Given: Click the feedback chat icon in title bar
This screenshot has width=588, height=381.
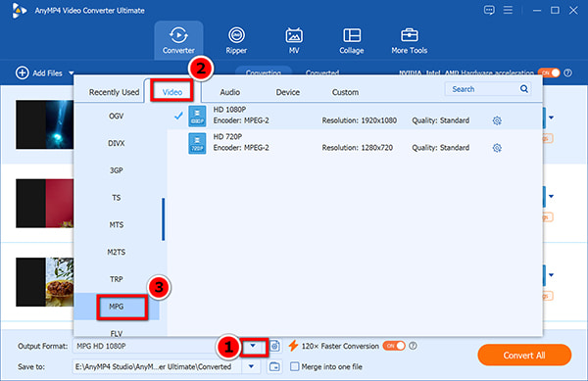Looking at the screenshot, I should [x=489, y=10].
